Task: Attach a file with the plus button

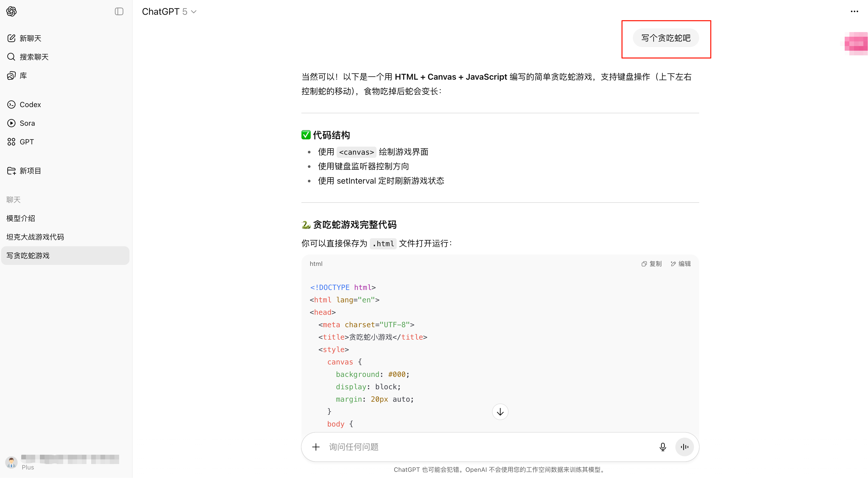Action: tap(316, 447)
